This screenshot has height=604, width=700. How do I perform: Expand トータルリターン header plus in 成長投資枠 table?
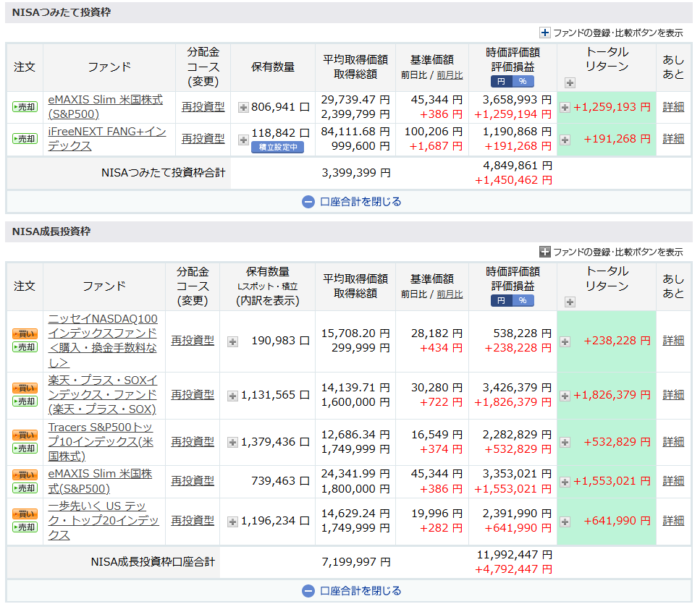click(x=570, y=302)
